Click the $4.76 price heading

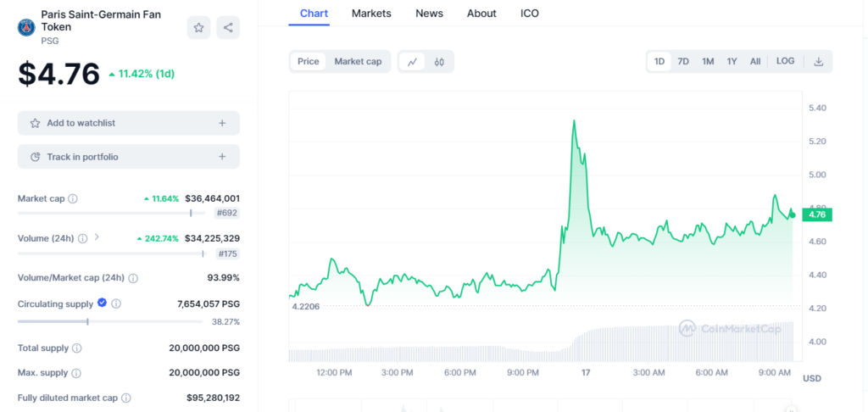[58, 75]
